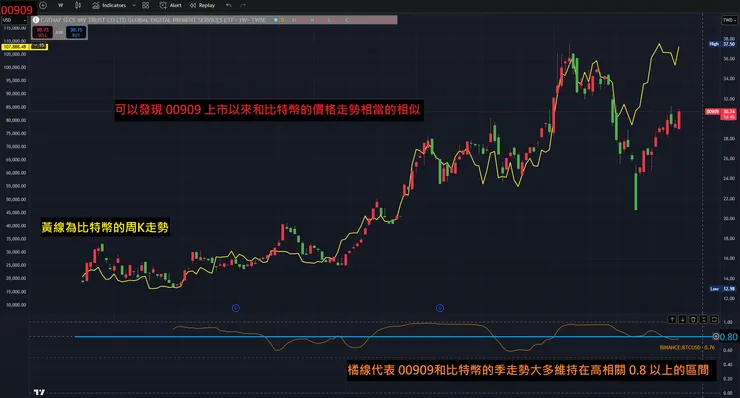
Task: Open the candlestick chart style picker
Action: pyautogui.click(x=78, y=5)
